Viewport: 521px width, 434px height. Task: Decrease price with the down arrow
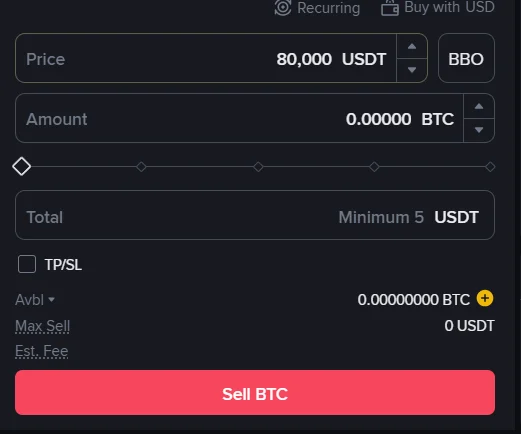pos(412,70)
